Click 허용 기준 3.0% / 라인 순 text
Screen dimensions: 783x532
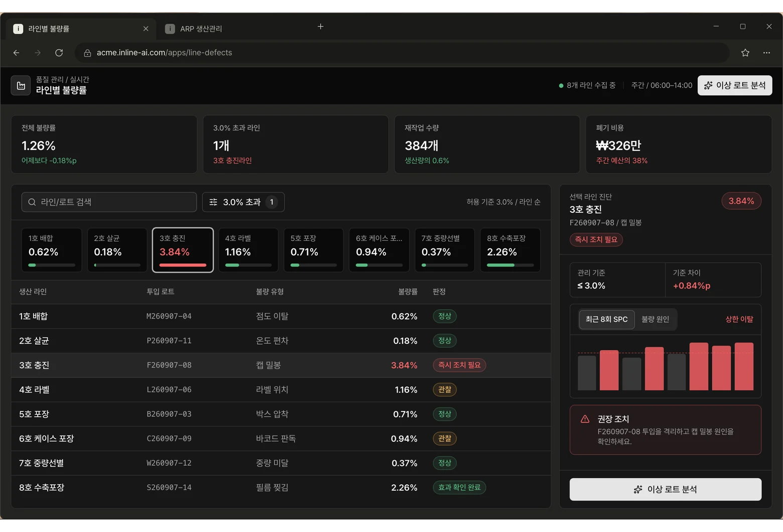[x=503, y=202]
